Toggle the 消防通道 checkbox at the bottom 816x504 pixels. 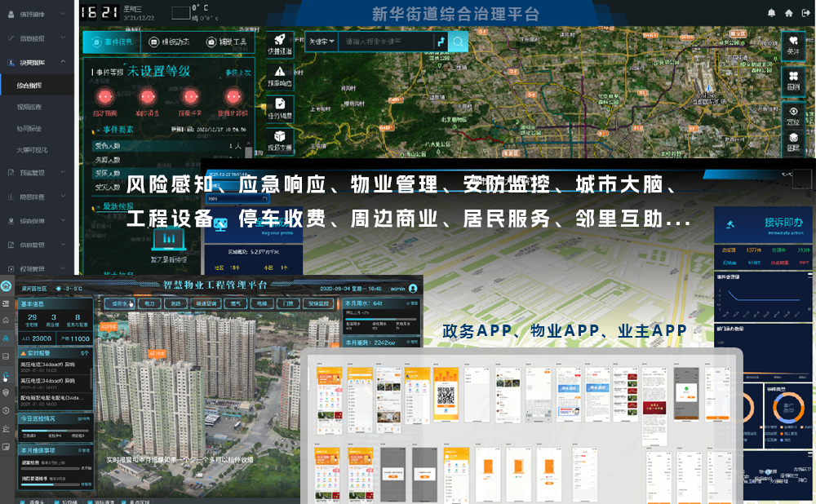(86, 502)
